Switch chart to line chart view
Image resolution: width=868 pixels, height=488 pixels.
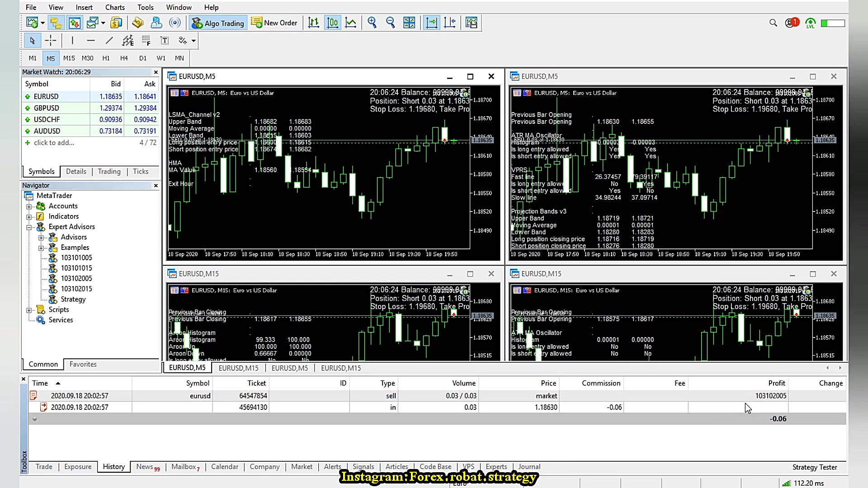point(351,23)
